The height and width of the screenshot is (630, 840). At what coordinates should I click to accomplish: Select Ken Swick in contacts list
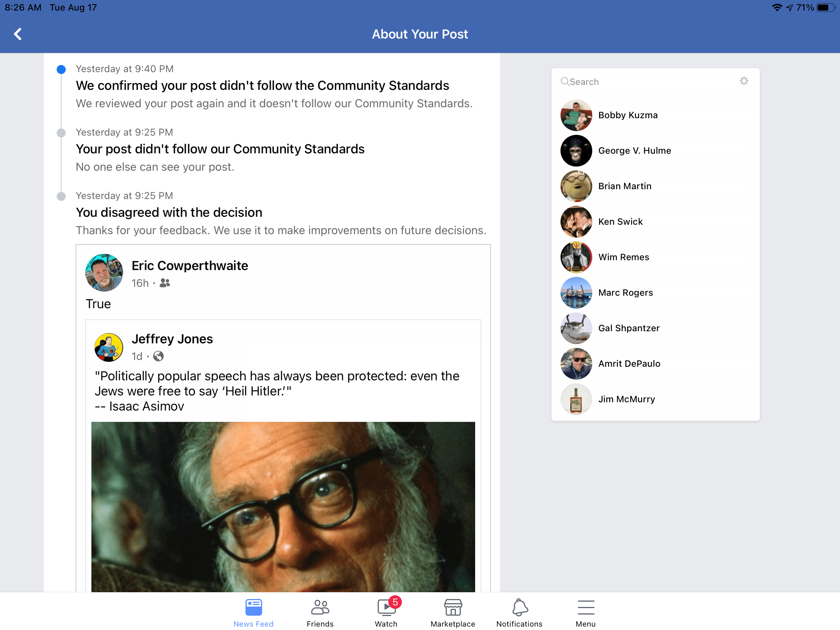click(620, 222)
